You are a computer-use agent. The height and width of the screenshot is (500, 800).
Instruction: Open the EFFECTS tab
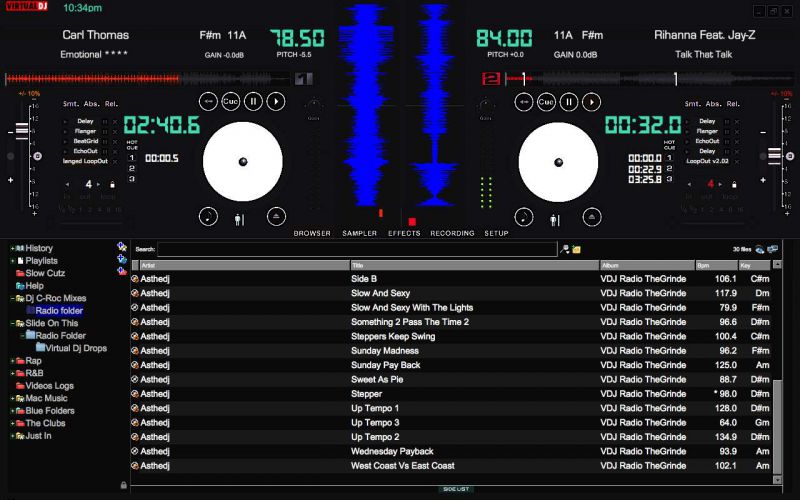pyautogui.click(x=404, y=233)
